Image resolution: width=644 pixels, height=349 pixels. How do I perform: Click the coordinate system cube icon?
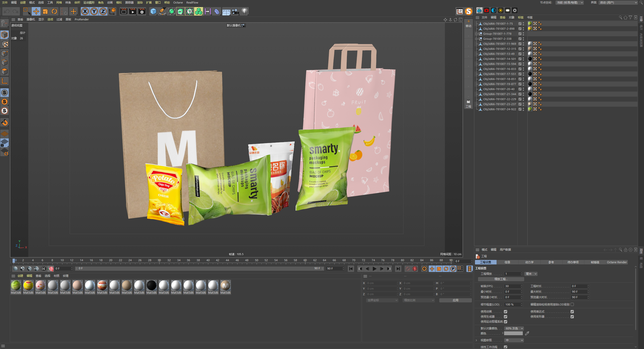click(113, 11)
